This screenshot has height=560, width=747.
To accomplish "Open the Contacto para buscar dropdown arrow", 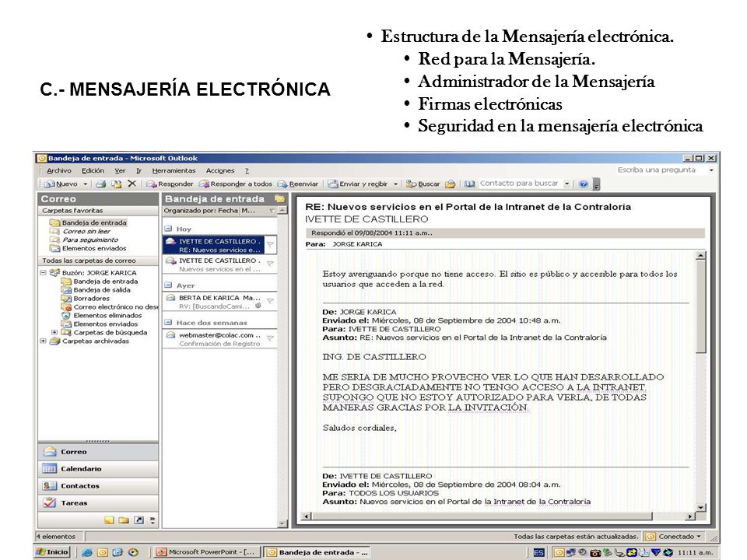I will click(567, 184).
